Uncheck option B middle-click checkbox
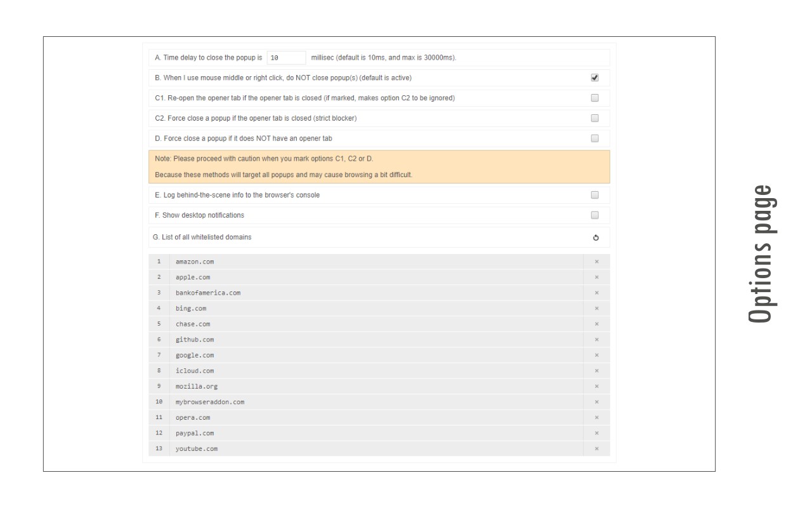Screen dimensions: 812x508 click(x=594, y=78)
